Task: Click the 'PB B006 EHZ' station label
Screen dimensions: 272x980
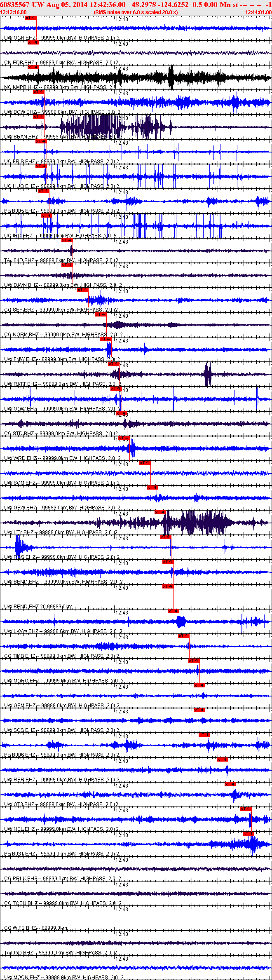Action: coord(20,755)
